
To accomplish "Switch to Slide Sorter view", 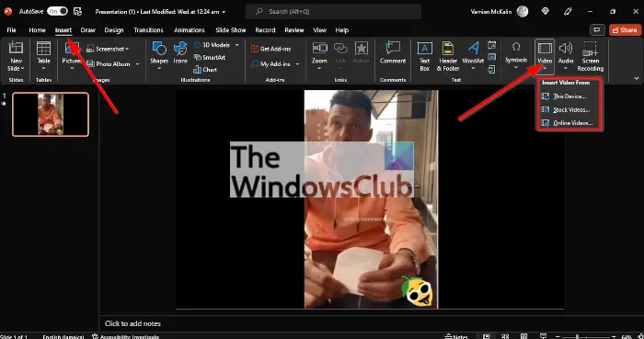I will click(x=505, y=336).
